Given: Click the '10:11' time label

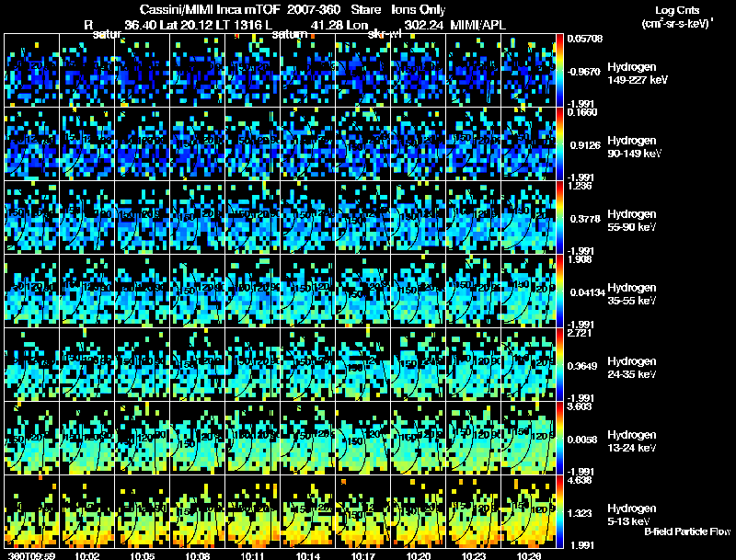Looking at the screenshot, I should click(252, 555).
